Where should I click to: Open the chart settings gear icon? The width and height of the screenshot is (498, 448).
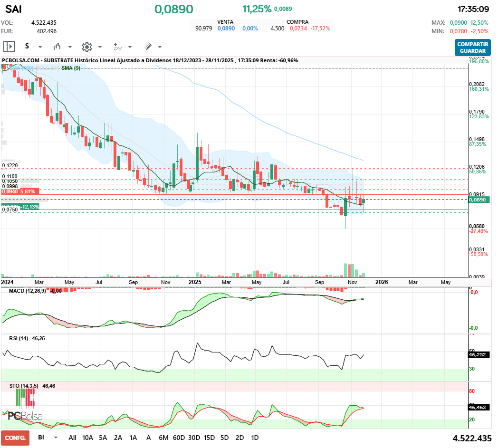point(86,47)
